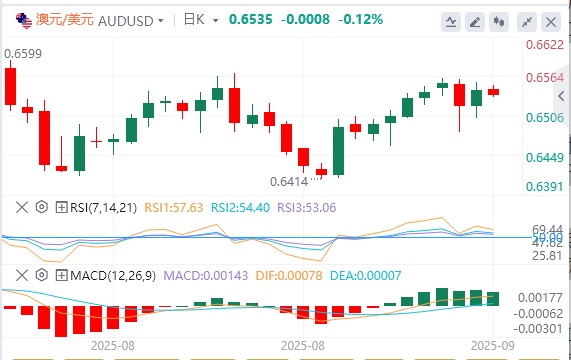The image size is (571, 360).
Task: Open the chart line-type icon
Action: coord(451,22)
